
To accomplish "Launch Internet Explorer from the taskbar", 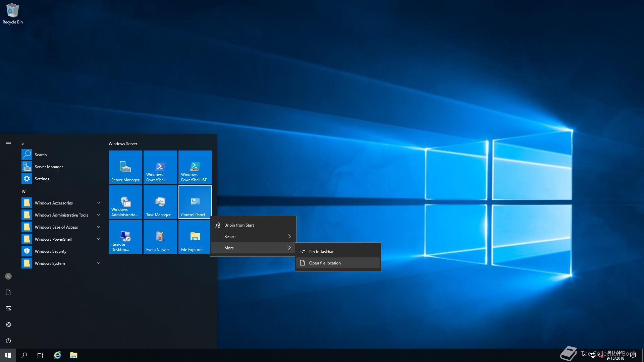I will pyautogui.click(x=57, y=355).
